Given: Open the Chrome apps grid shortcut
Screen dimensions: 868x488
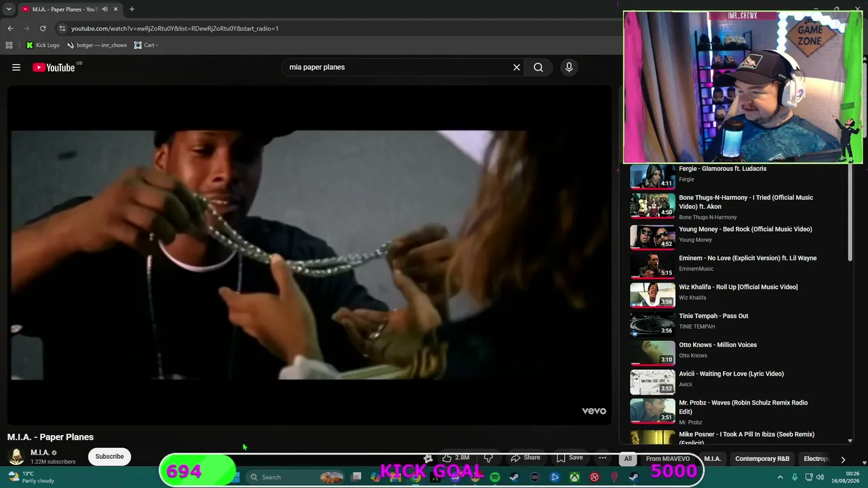Looking at the screenshot, I should coord(9,45).
